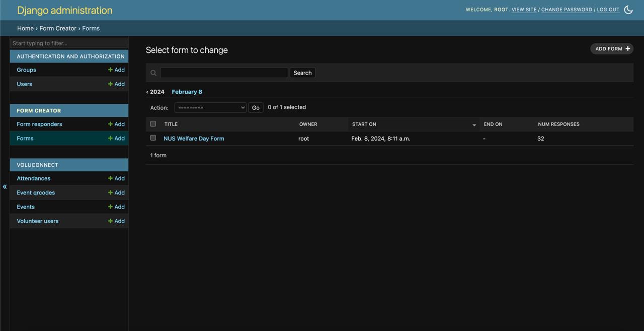Select February 8 date filter
The image size is (644, 331).
(x=187, y=92)
